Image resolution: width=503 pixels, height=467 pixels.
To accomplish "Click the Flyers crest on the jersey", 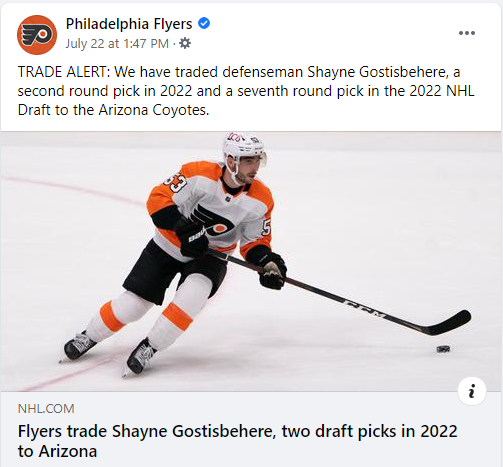I will click(213, 222).
